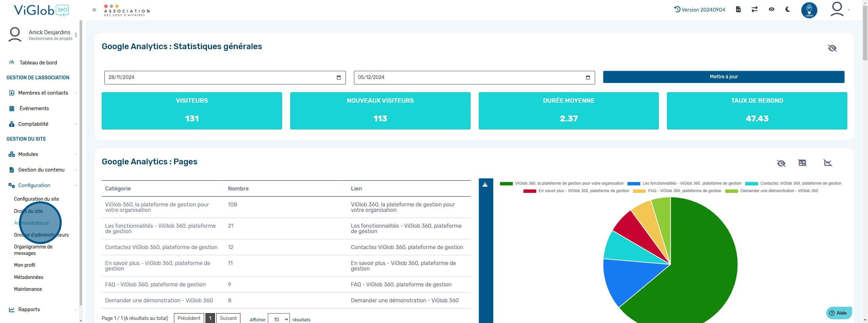Hide the Statistiques générales widget
The width and height of the screenshot is (868, 323).
click(832, 48)
